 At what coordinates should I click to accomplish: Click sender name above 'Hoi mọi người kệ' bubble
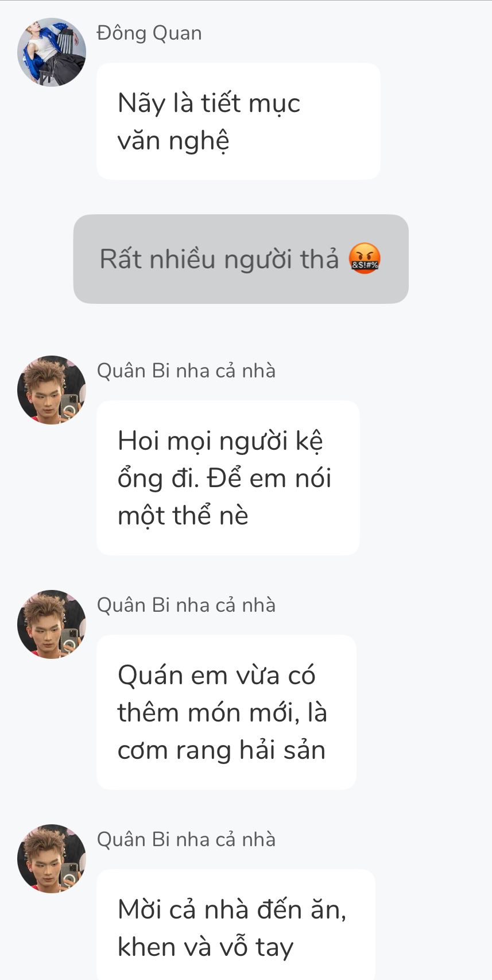tap(186, 371)
